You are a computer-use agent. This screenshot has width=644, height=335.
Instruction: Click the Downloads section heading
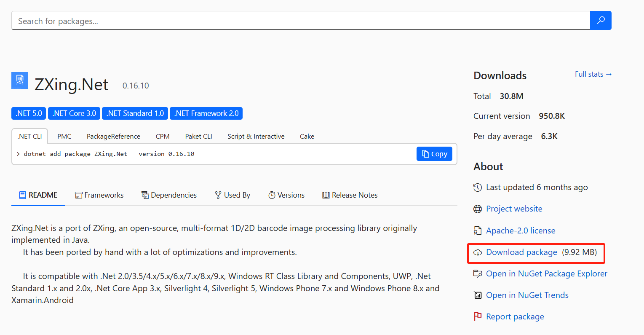coord(500,75)
